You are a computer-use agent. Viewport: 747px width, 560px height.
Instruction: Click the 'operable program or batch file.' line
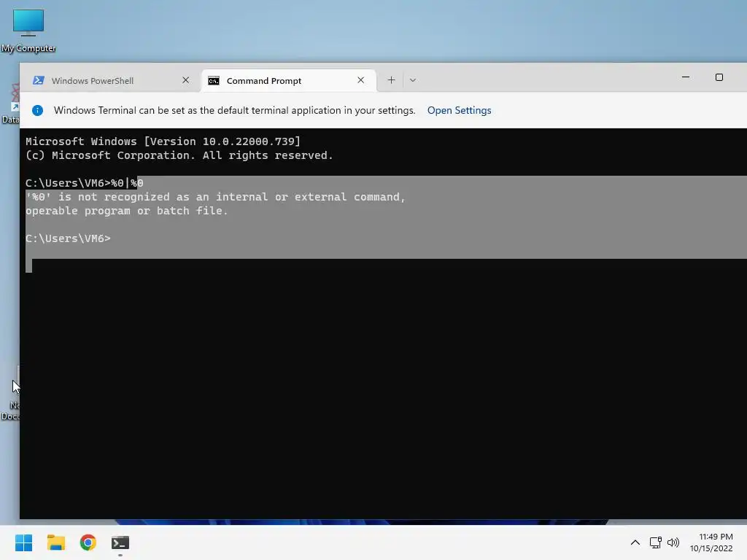tap(127, 211)
